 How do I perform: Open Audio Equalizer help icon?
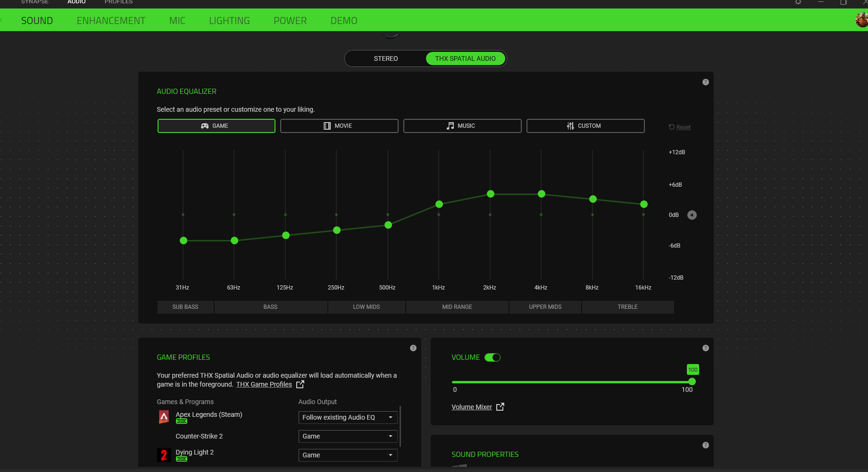pos(706,82)
